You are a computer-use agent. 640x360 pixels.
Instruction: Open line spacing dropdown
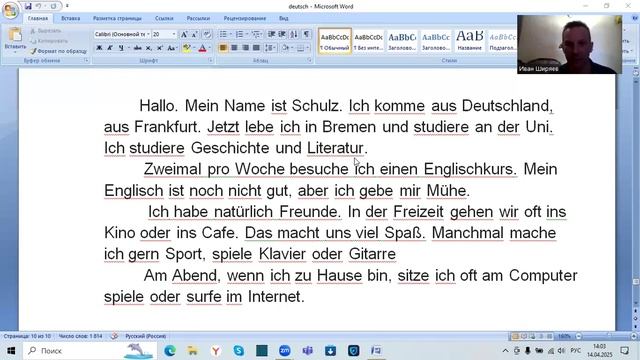[271, 48]
